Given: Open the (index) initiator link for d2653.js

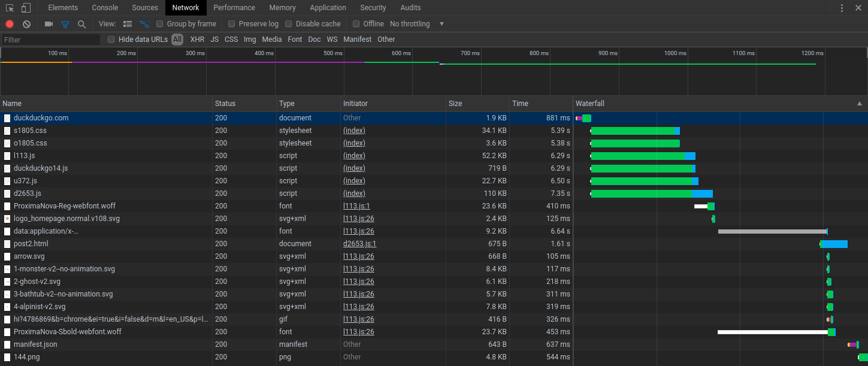Looking at the screenshot, I should [x=354, y=193].
